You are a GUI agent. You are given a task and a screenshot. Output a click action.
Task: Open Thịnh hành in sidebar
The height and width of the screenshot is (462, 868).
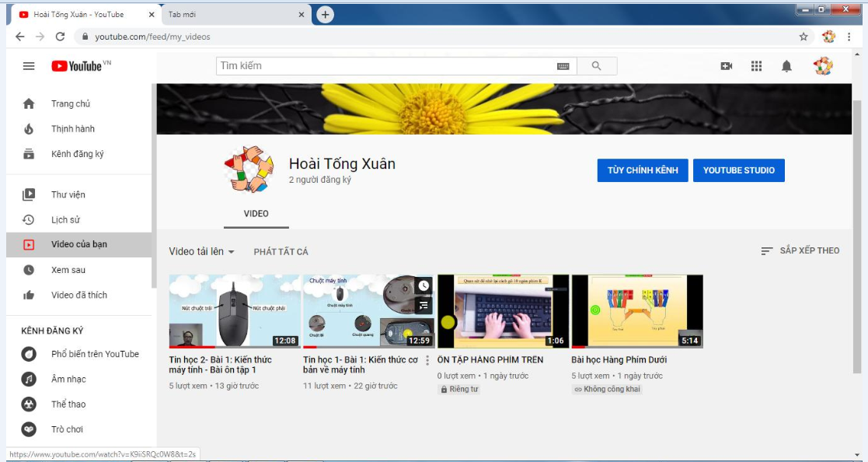78,128
